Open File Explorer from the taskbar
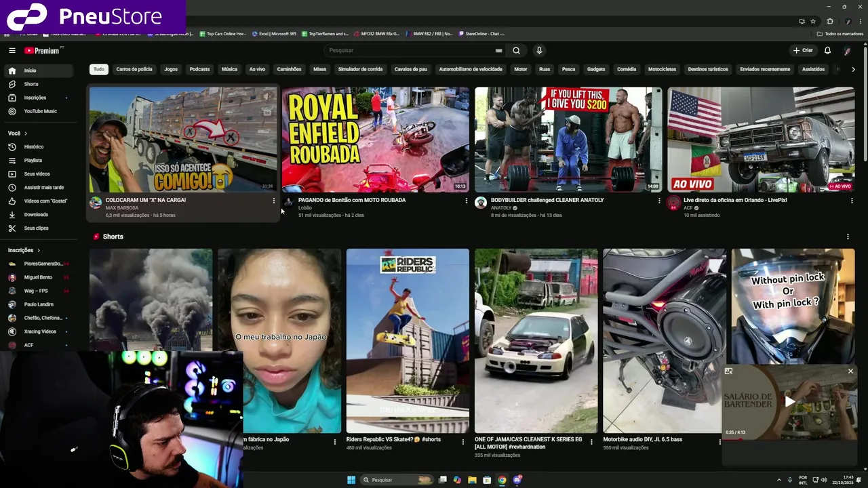Image resolution: width=868 pixels, height=488 pixels. (472, 480)
